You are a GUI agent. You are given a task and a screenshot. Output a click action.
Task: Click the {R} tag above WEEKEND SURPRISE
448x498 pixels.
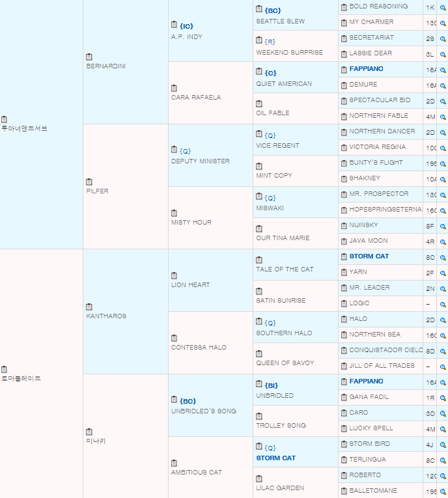[270, 42]
